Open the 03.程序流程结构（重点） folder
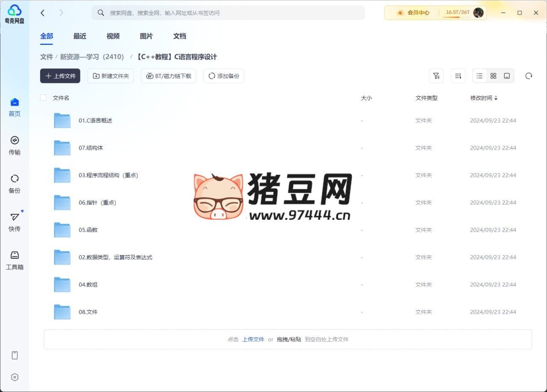 pyautogui.click(x=108, y=175)
